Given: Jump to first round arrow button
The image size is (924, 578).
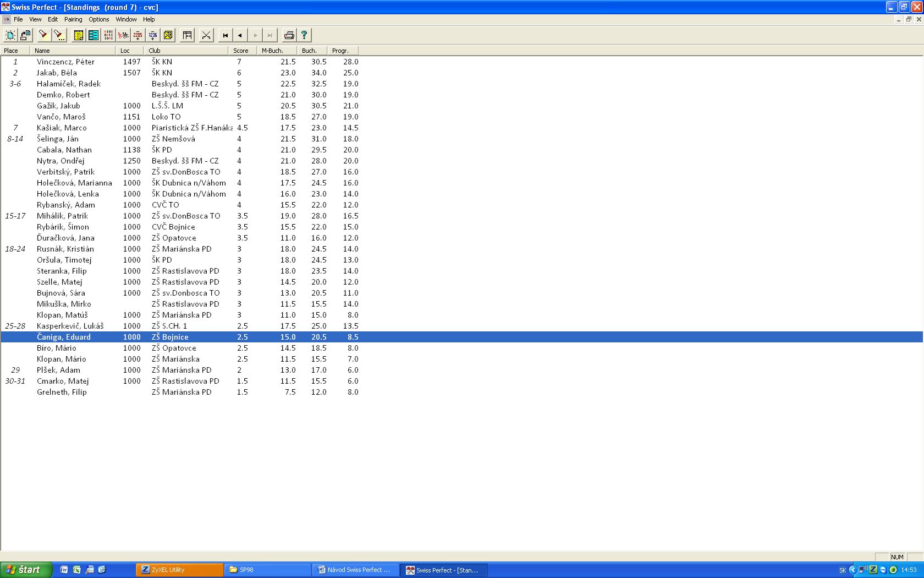Looking at the screenshot, I should 226,35.
